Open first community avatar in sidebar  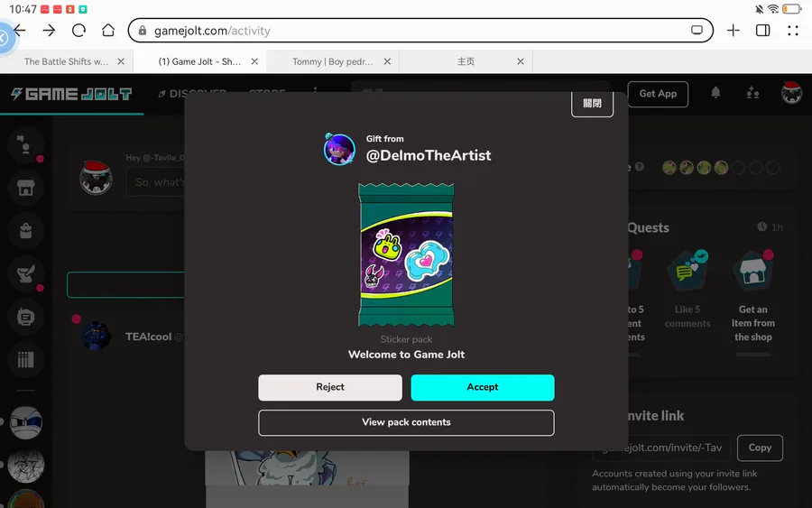25,422
